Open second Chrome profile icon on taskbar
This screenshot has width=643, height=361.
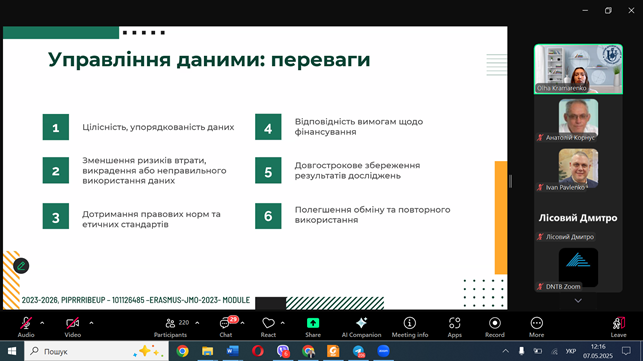tap(308, 351)
